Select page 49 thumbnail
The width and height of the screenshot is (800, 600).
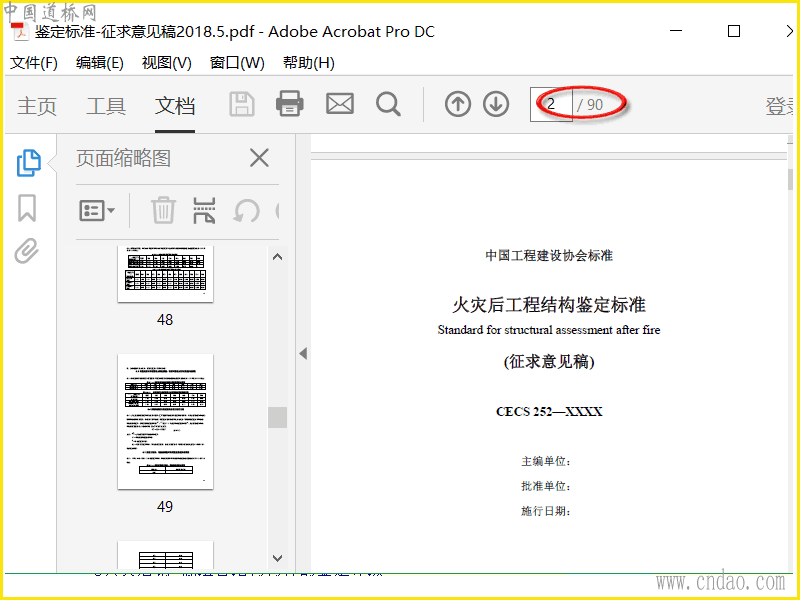[x=165, y=421]
